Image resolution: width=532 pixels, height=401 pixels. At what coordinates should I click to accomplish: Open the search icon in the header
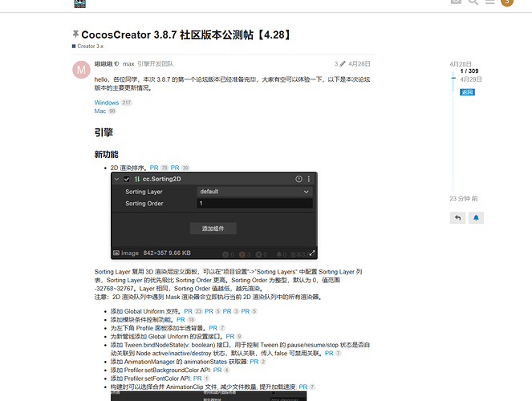click(x=473, y=2)
